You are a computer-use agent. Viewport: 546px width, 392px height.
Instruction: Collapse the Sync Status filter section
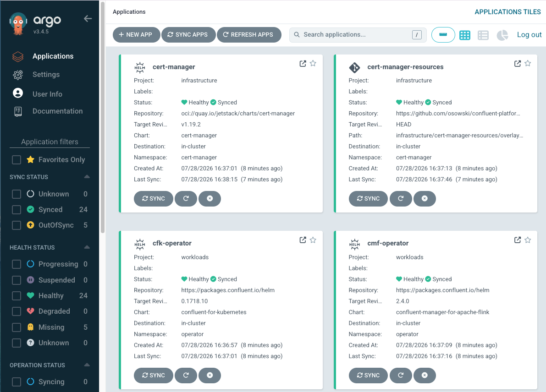click(x=87, y=177)
